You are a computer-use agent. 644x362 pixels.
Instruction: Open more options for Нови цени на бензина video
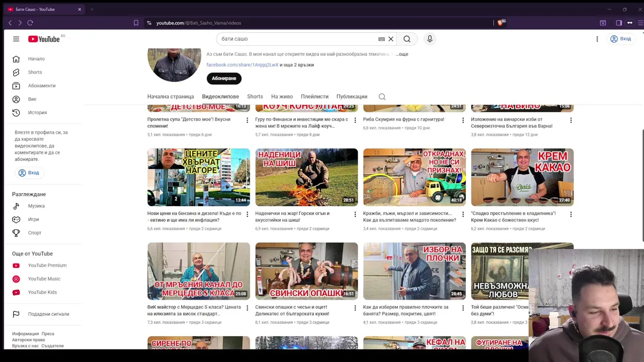[x=247, y=214]
